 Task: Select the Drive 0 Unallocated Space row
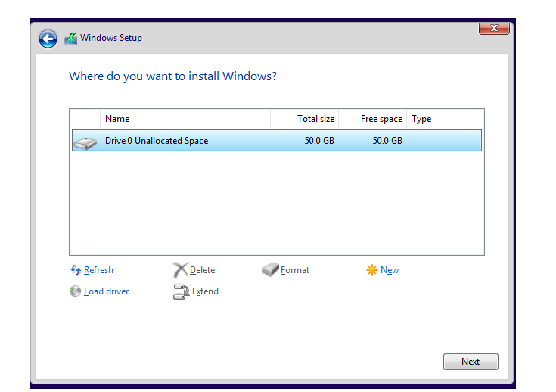point(277,141)
